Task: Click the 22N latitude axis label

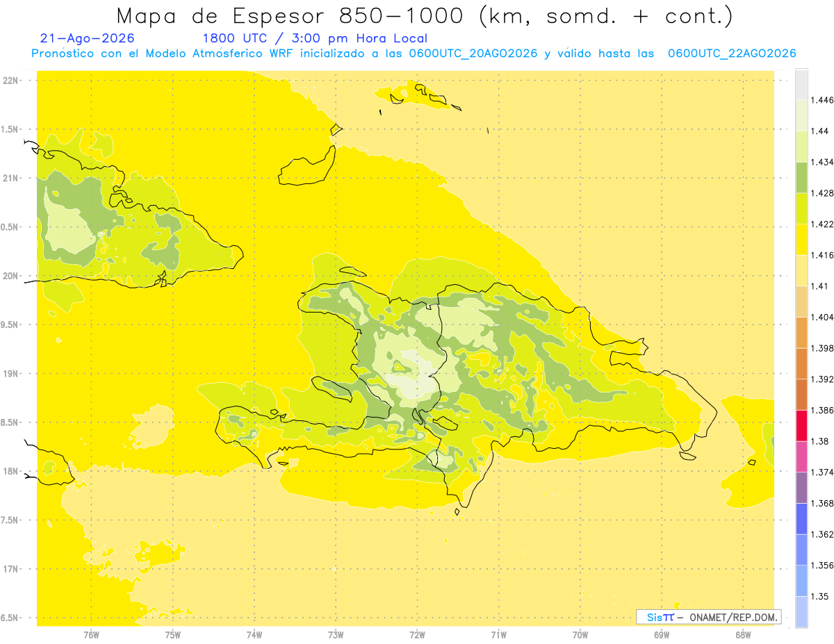Action: tap(10, 81)
